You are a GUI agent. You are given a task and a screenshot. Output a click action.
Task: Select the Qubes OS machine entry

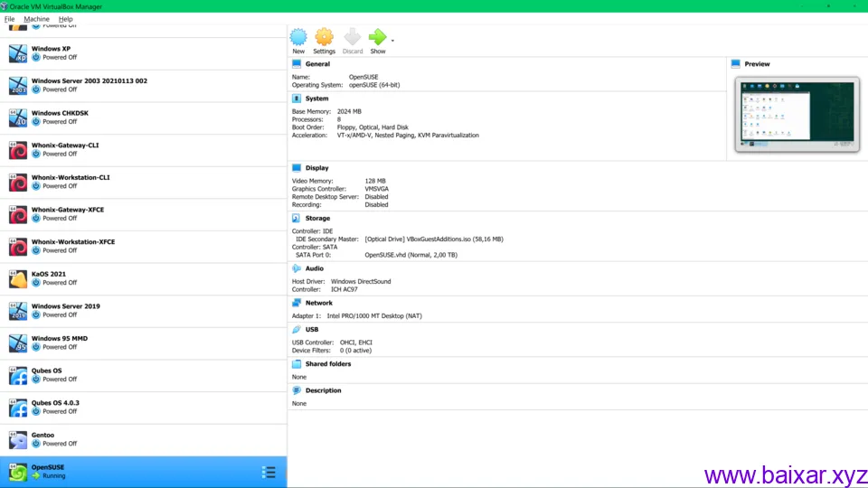pyautogui.click(x=144, y=375)
